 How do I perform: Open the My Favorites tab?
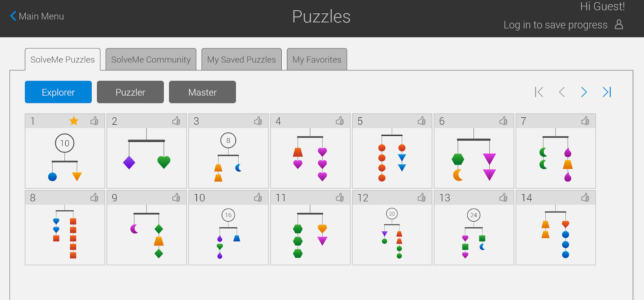point(317,60)
